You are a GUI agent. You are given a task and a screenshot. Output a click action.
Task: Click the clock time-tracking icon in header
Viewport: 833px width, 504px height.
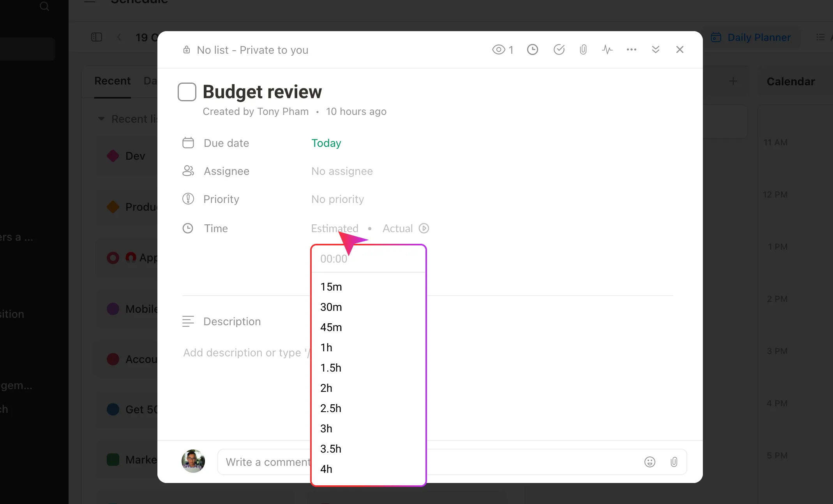(532, 50)
